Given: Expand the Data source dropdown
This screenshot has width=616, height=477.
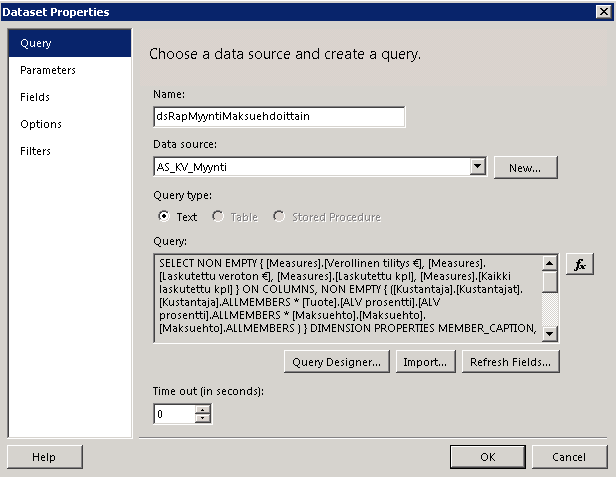Looking at the screenshot, I should pos(477,167).
